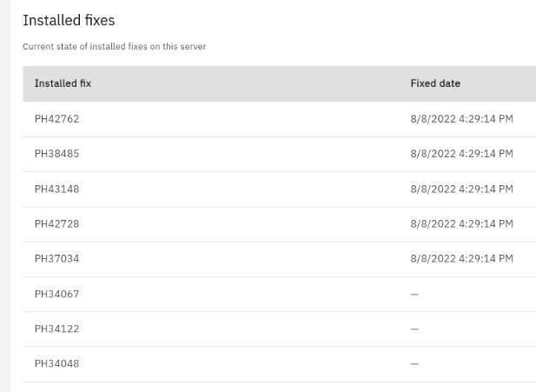This screenshot has width=536, height=392.
Task: Click the Installed fixes heading
Action: [69, 20]
